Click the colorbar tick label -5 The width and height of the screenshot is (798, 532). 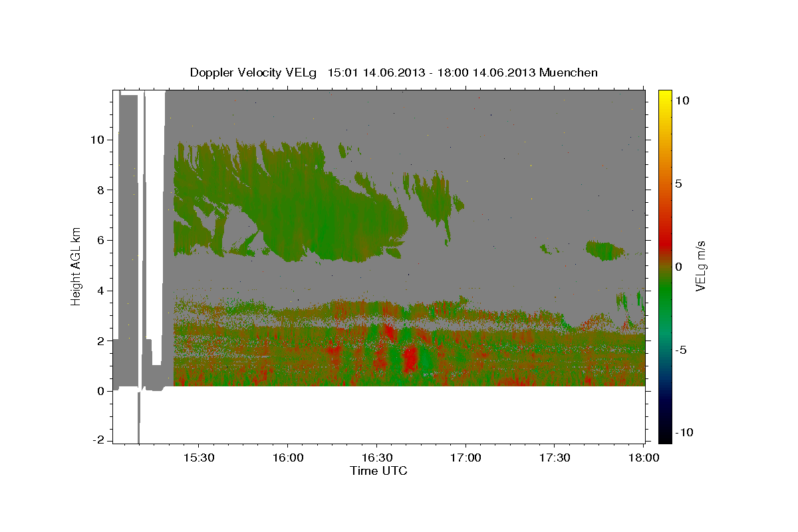680,350
